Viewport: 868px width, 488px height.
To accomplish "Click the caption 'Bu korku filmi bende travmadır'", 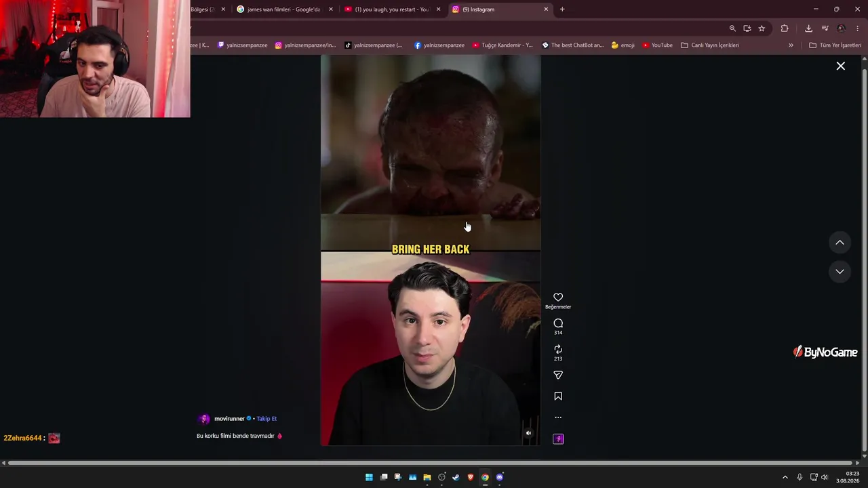I will (235, 436).
